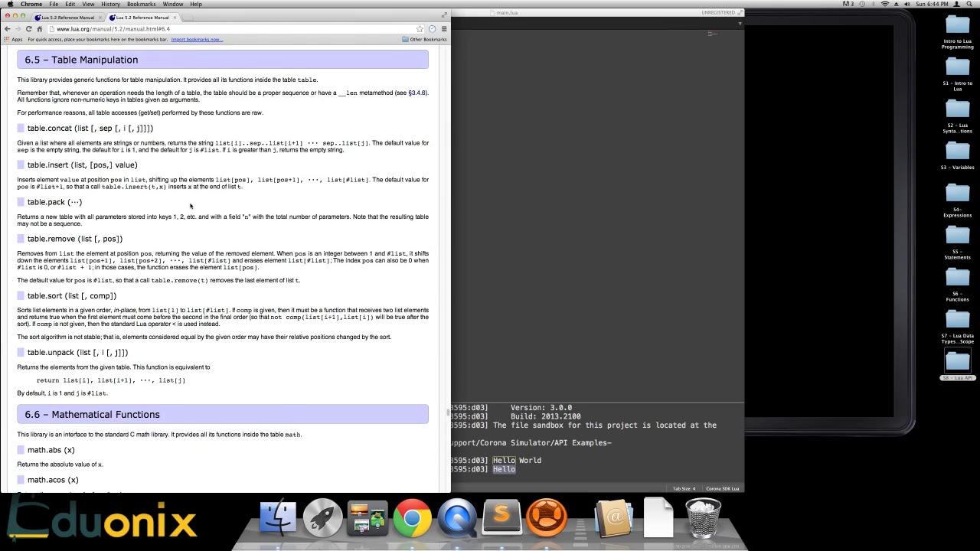This screenshot has width=980, height=551.
Task: Bookmark the page with the star icon
Action: pyautogui.click(x=420, y=29)
